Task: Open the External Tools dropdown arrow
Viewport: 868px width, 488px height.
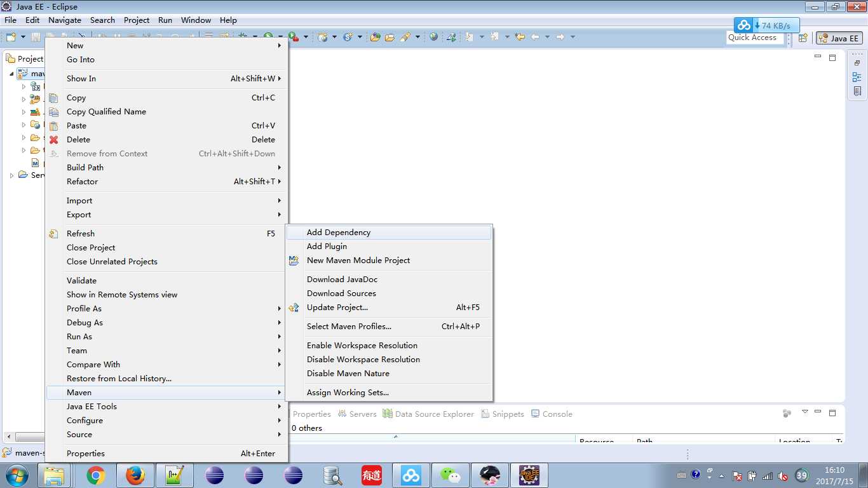Action: point(306,37)
